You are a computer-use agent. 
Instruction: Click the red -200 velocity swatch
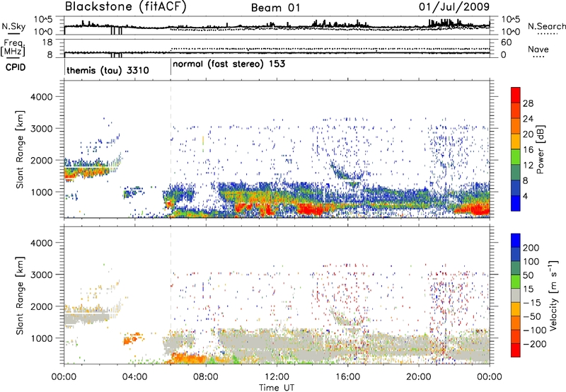point(516,350)
